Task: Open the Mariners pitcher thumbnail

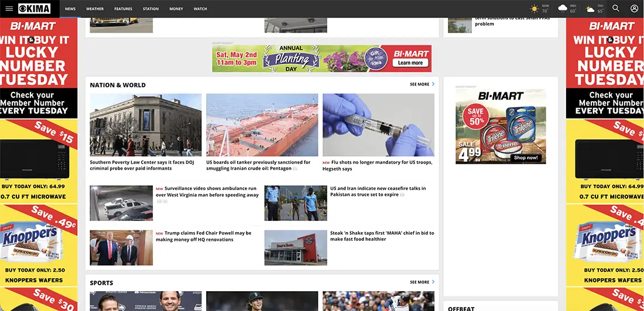Action: click(x=262, y=301)
